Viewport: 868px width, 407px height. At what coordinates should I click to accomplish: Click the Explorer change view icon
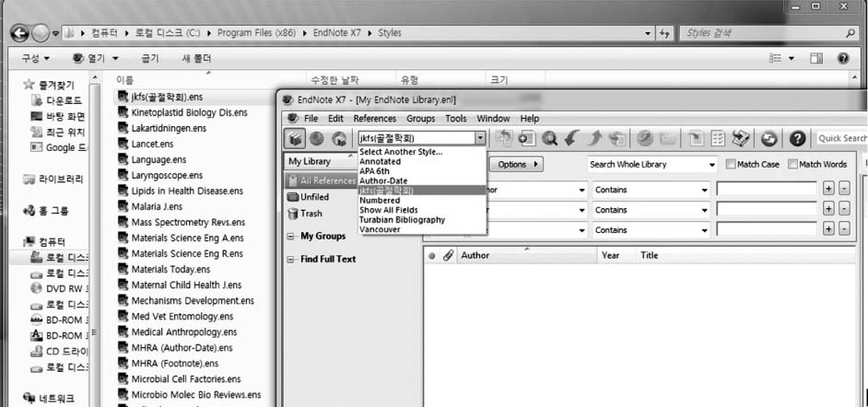(x=776, y=58)
